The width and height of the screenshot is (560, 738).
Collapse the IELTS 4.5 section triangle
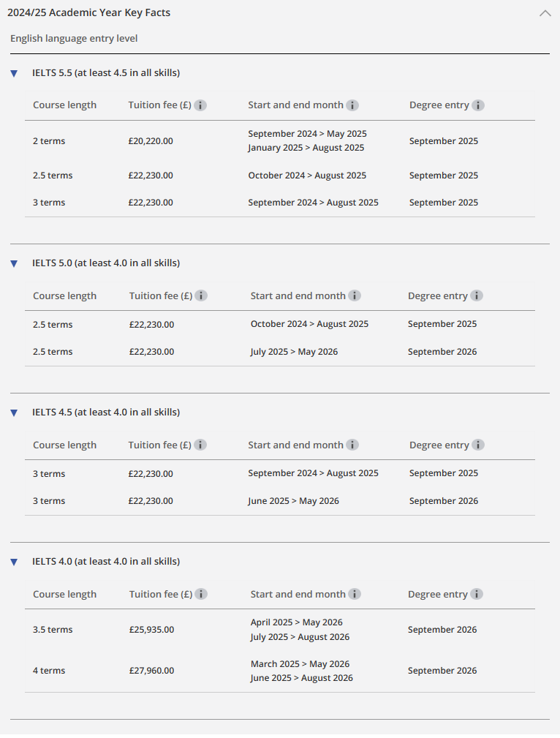(x=14, y=413)
